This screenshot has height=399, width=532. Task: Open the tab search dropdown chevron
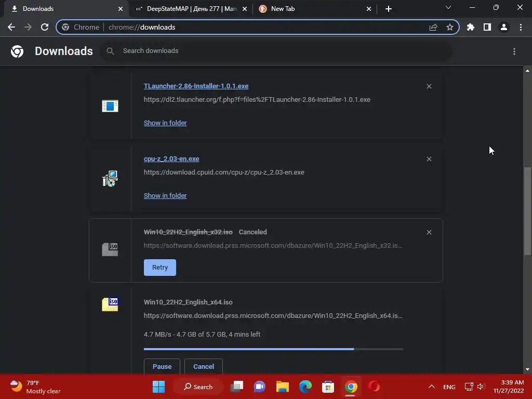coord(448,7)
